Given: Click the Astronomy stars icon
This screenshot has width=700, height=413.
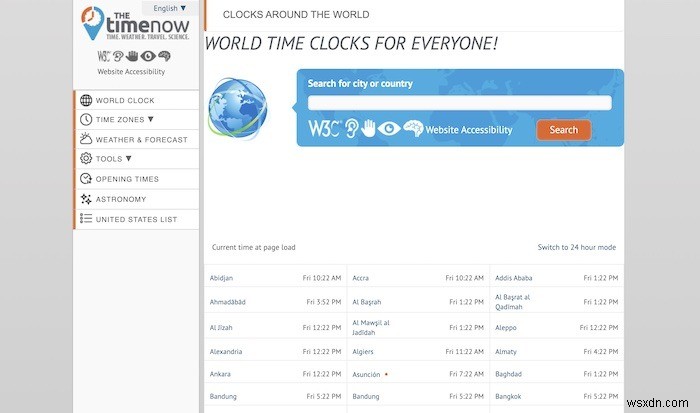Looking at the screenshot, I should coord(86,199).
